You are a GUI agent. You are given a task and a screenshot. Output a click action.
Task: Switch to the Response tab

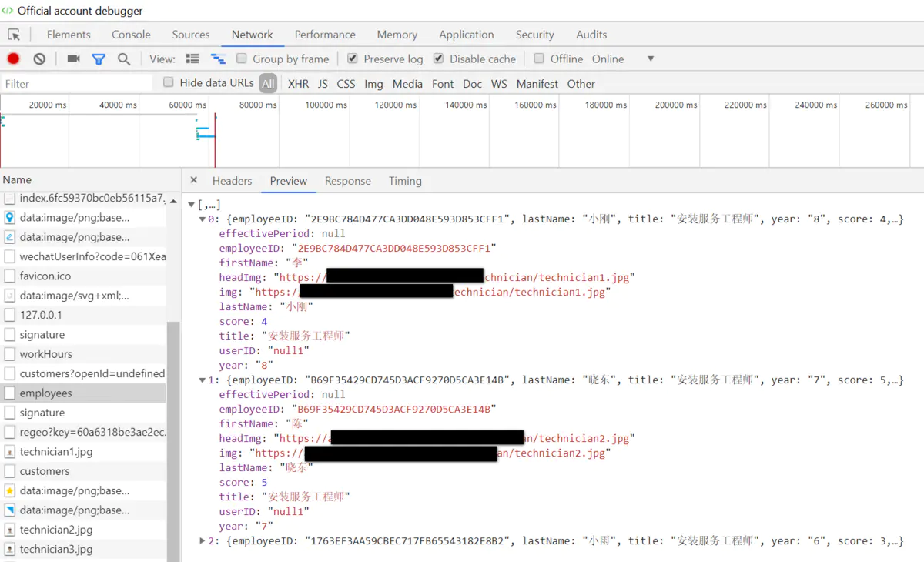coord(347,181)
